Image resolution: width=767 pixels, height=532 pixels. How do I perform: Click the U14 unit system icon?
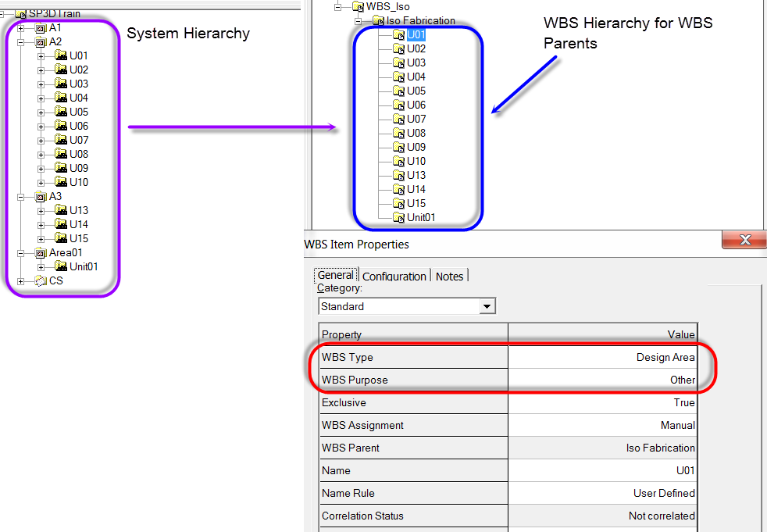[61, 224]
